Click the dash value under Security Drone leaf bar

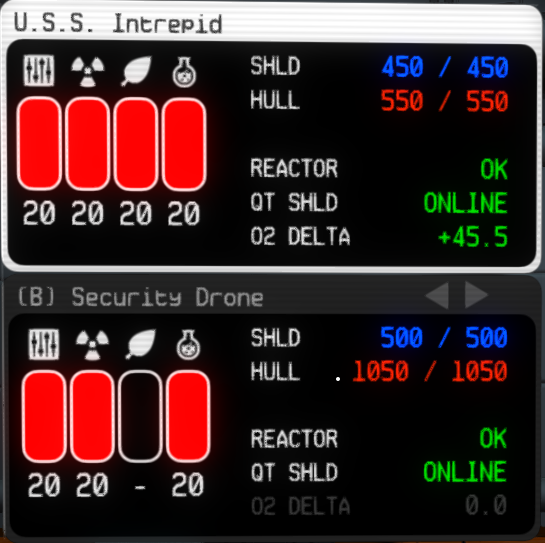(140, 488)
